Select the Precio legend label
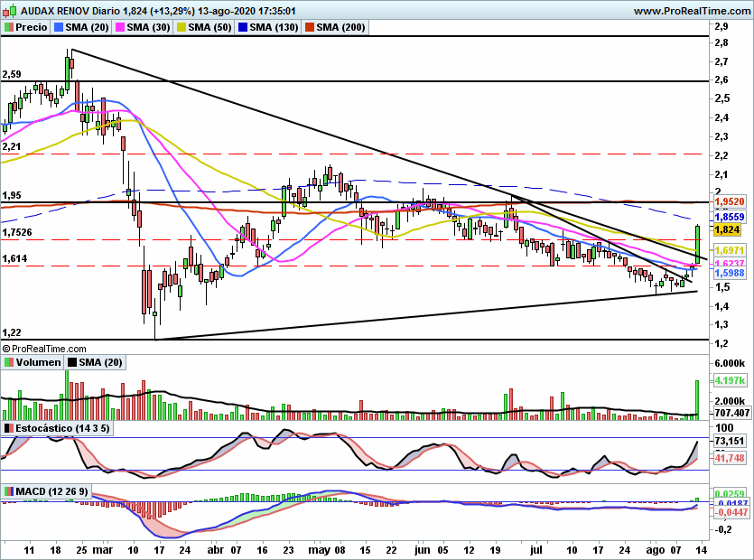Screen dimensions: 754x560 [32, 27]
